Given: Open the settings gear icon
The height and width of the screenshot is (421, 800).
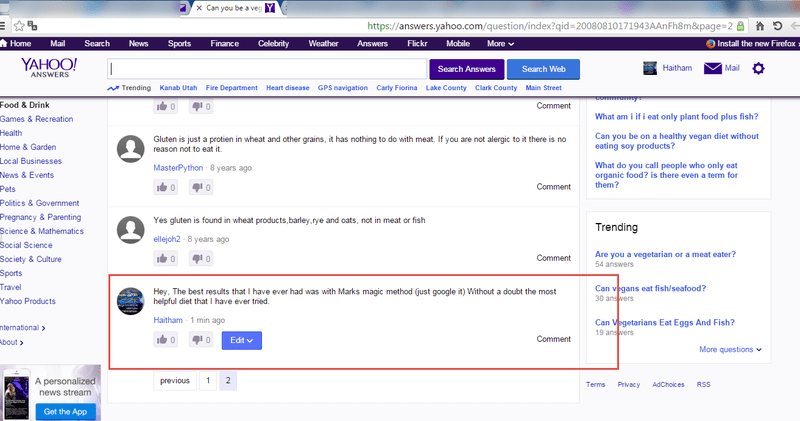Looking at the screenshot, I should pos(759,68).
